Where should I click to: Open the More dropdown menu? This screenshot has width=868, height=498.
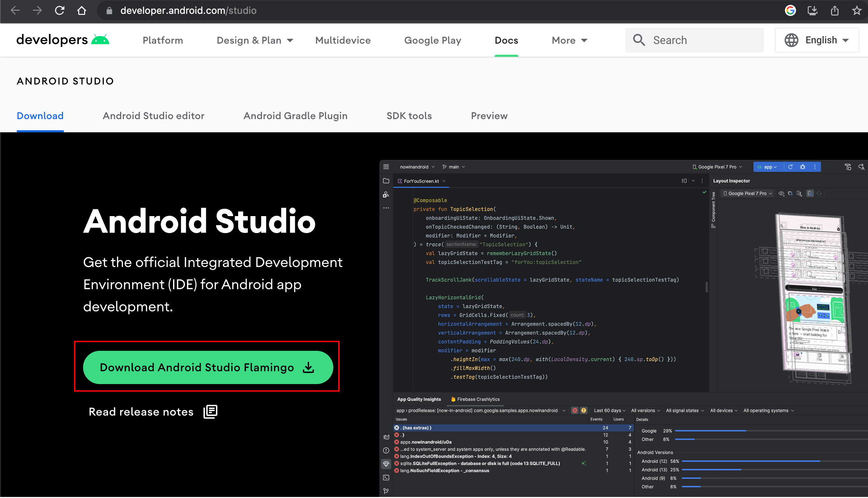pos(569,40)
